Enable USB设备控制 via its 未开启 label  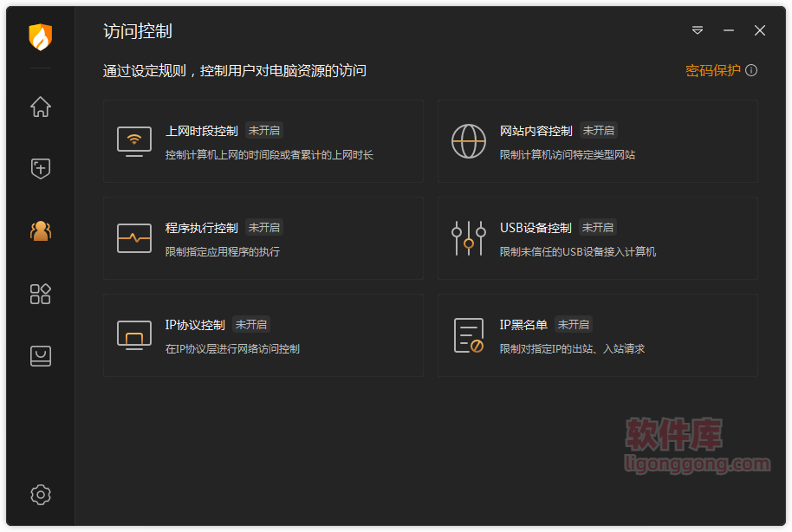[x=597, y=228]
